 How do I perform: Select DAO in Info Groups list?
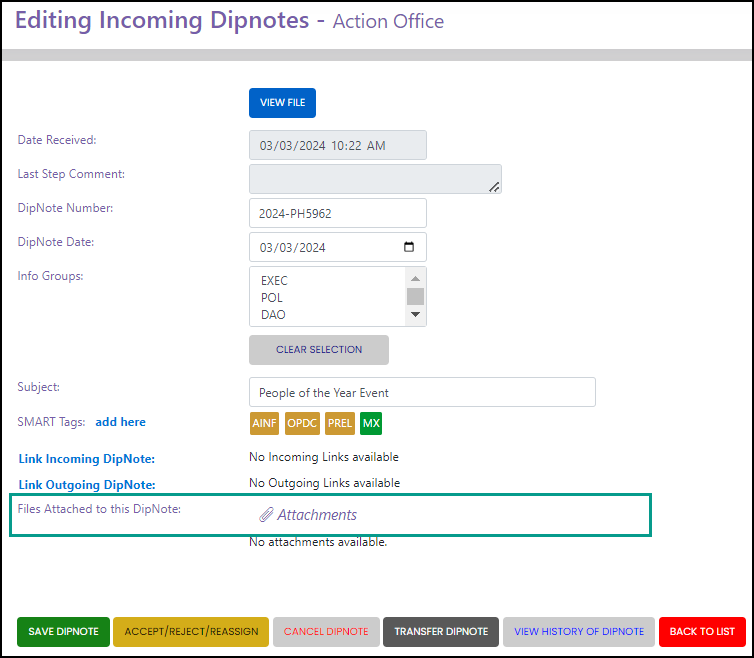[273, 315]
